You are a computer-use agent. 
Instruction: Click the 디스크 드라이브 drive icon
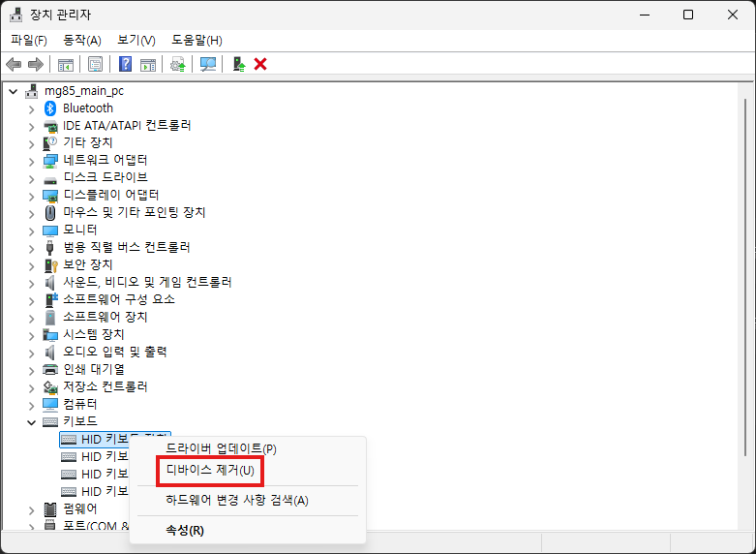pyautogui.click(x=50, y=179)
